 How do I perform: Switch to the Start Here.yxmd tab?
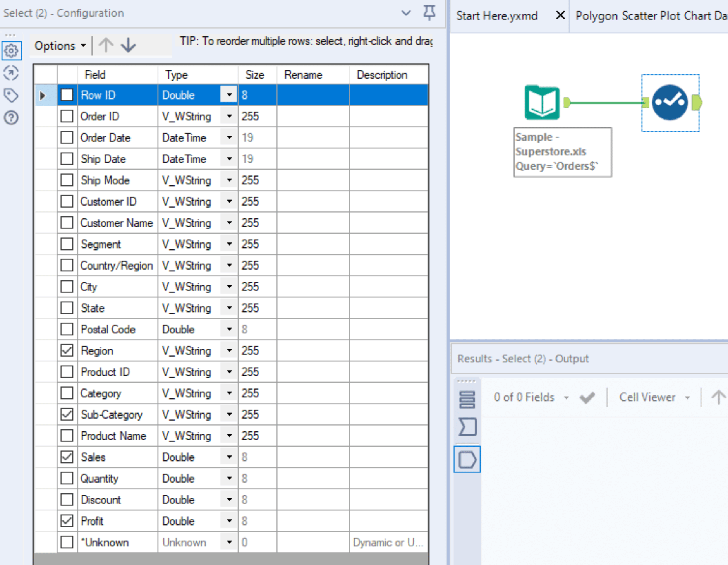497,15
